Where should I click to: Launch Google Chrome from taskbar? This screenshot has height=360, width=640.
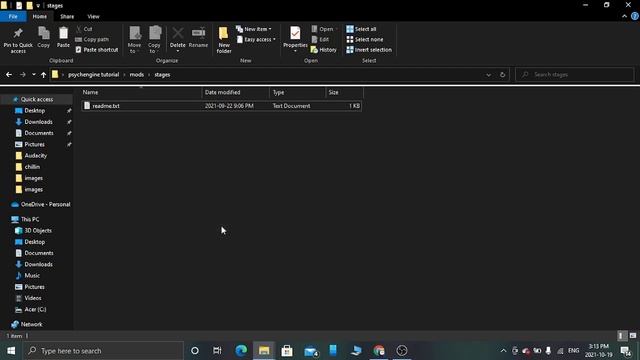[379, 351]
